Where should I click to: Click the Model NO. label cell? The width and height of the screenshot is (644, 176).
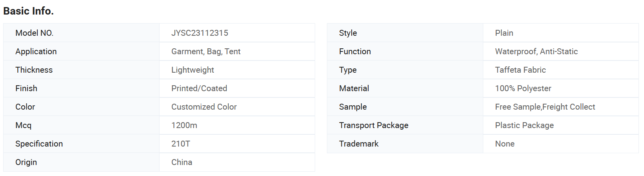point(81,33)
